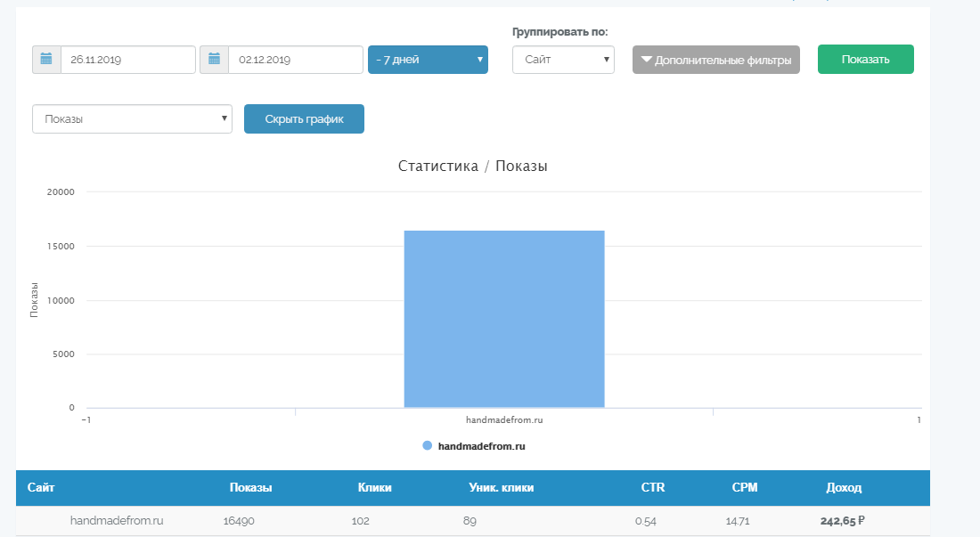The width and height of the screenshot is (980, 537).
Task: Click the 15000 y-axis tick label
Action: (x=61, y=246)
